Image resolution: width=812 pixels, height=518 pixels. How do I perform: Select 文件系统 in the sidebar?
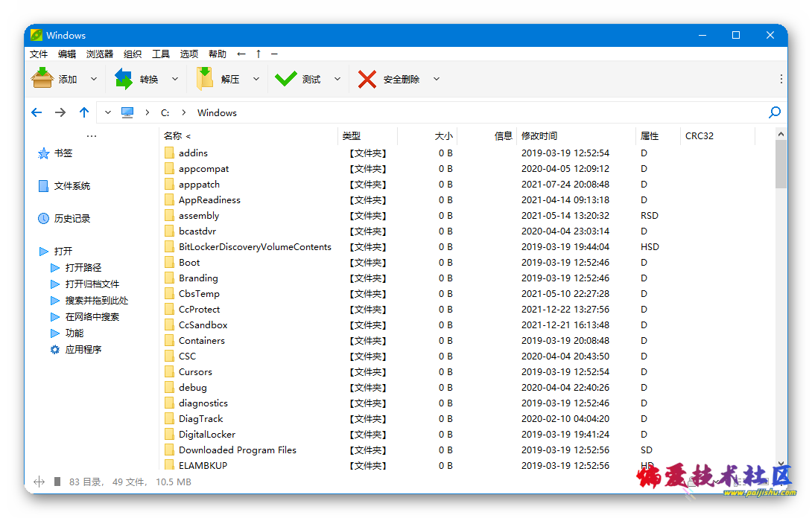(65, 186)
